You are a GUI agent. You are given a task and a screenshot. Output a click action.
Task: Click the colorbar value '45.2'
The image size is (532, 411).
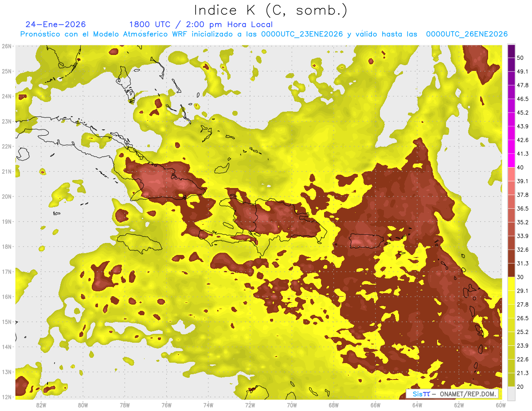[523, 113]
